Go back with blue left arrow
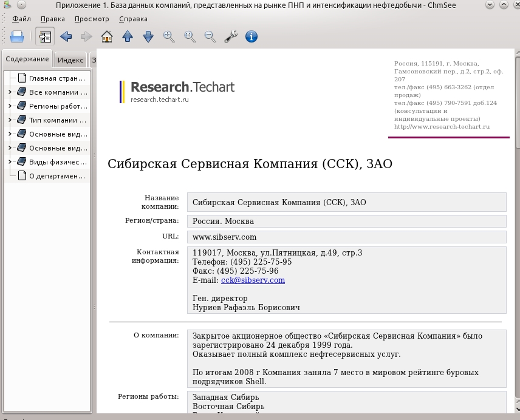 [66, 36]
